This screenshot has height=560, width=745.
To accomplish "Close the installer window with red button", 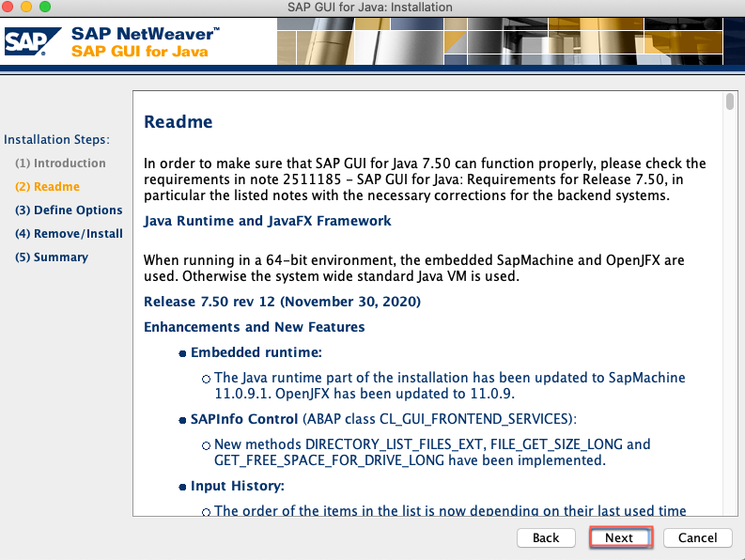I will pyautogui.click(x=8, y=7).
